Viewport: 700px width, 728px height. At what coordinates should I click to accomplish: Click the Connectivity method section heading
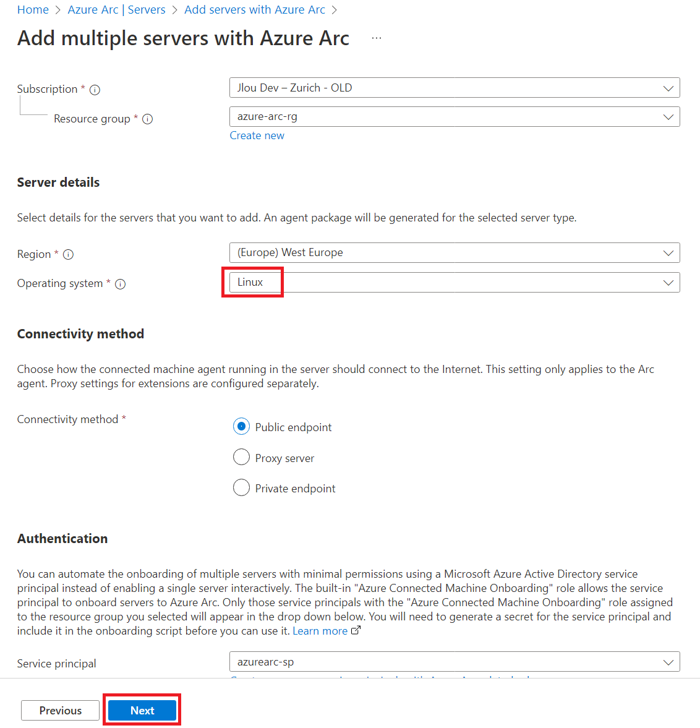[81, 334]
